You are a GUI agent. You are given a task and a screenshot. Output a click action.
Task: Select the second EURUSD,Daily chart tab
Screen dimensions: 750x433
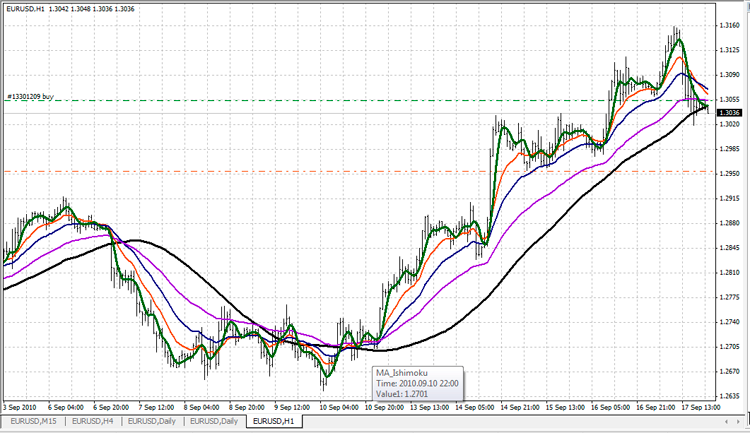pyautogui.click(x=215, y=422)
